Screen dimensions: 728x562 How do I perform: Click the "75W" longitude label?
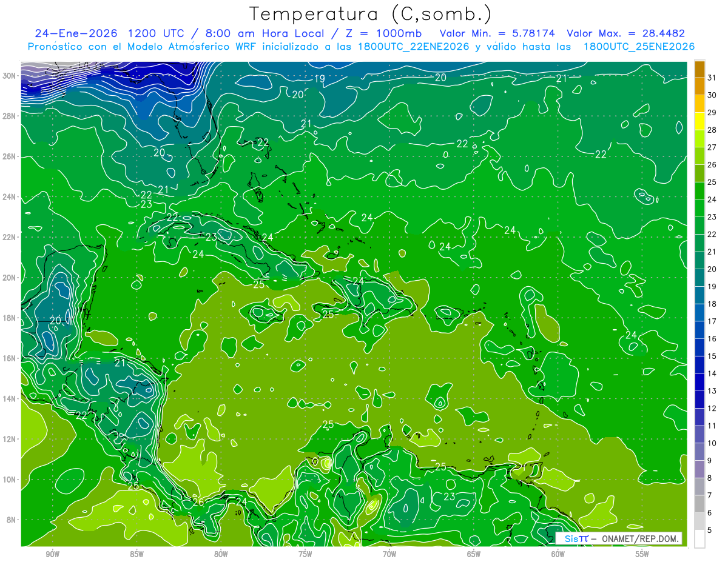[x=305, y=554]
